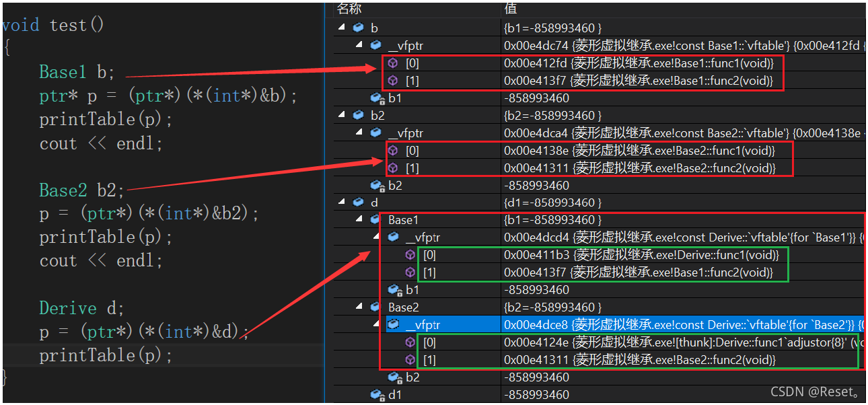Image resolution: width=868 pixels, height=405 pixels.
Task: Click the d1 field icon
Action: click(x=377, y=394)
